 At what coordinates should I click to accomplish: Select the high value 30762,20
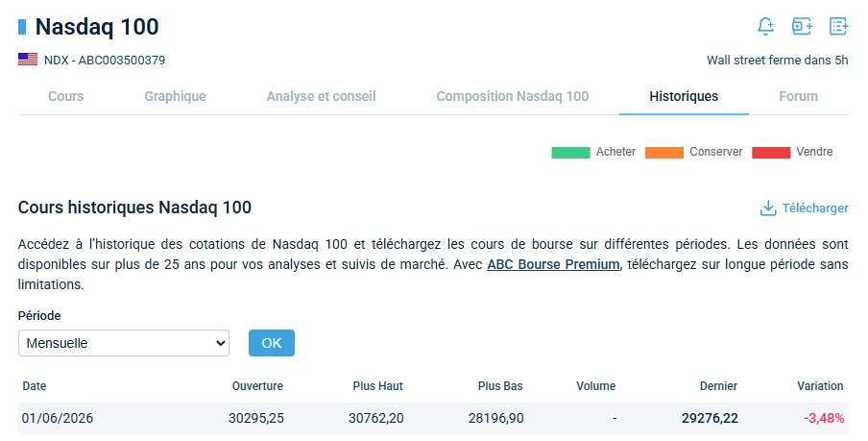coord(375,418)
